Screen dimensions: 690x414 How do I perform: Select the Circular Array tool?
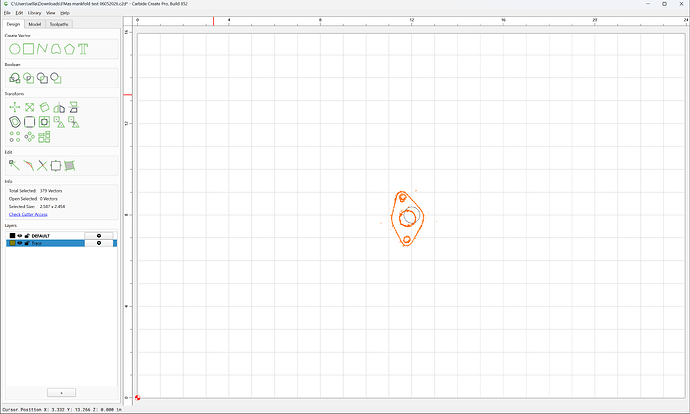pyautogui.click(x=29, y=137)
